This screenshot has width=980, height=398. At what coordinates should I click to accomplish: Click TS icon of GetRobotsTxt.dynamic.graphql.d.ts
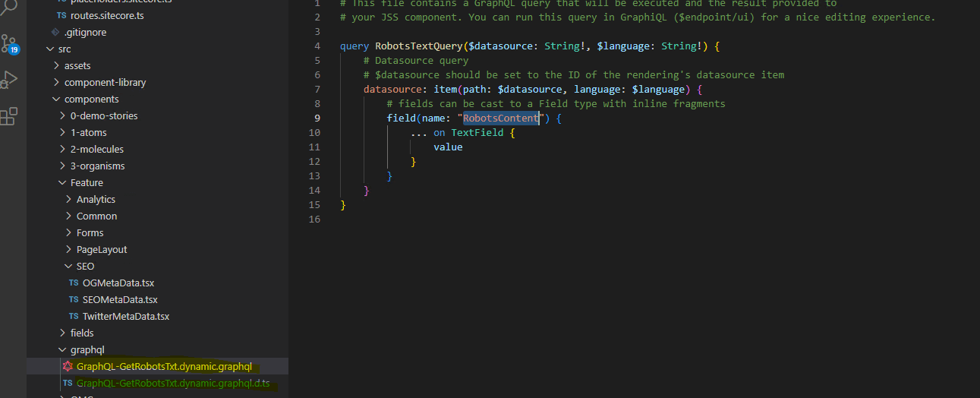pyautogui.click(x=68, y=383)
